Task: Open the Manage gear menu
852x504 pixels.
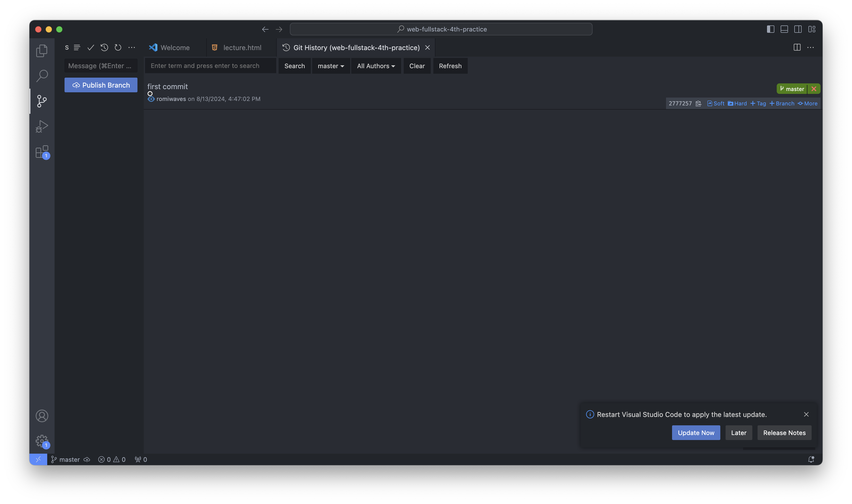Action: click(x=42, y=441)
